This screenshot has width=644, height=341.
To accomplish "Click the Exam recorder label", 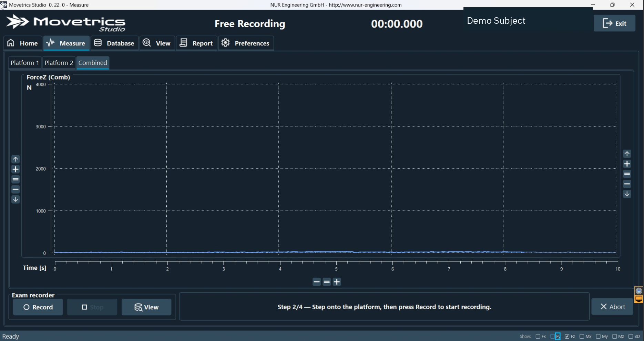I will pos(33,295).
